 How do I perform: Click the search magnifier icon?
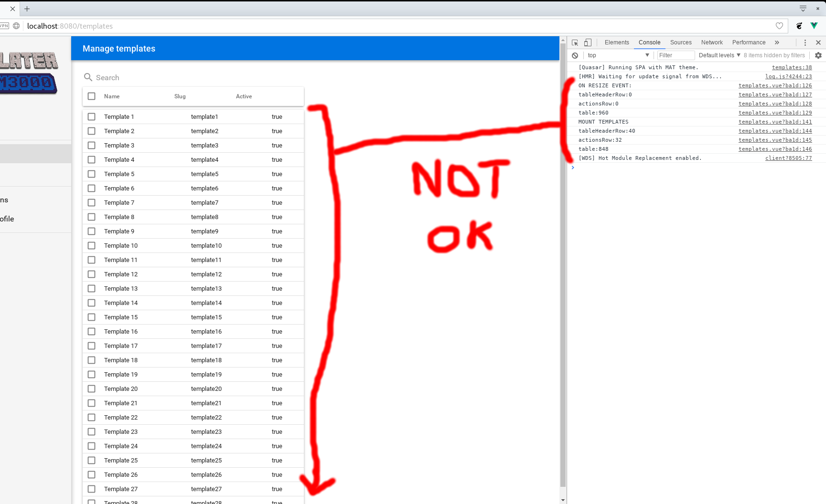(x=88, y=77)
